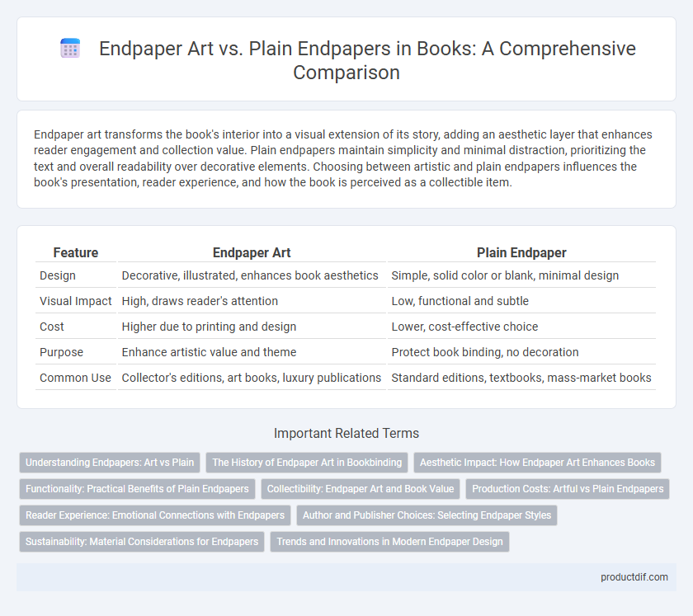Viewport: 693px width, 616px height.
Task: Select the 'Visual Impact' row label
Action: [76, 301]
